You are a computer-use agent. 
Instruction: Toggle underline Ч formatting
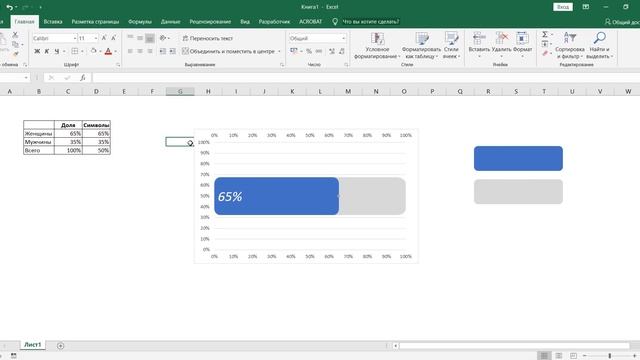(x=57, y=51)
